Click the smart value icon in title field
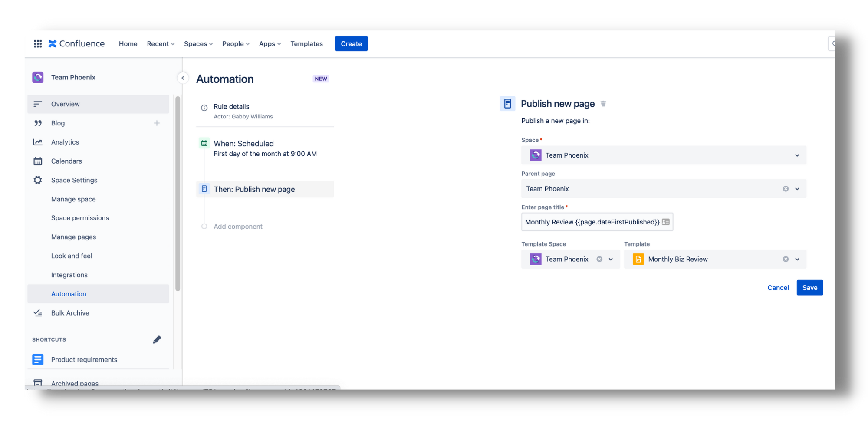 [666, 222]
